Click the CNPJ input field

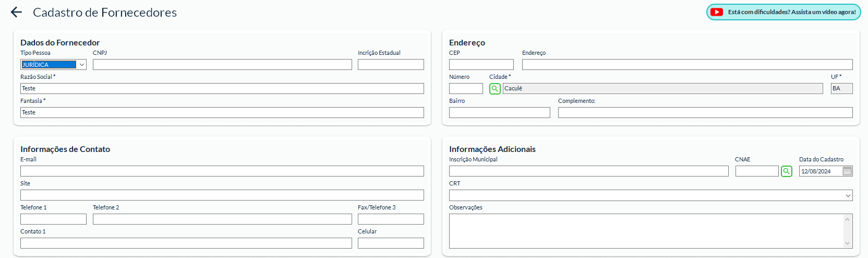click(222, 65)
